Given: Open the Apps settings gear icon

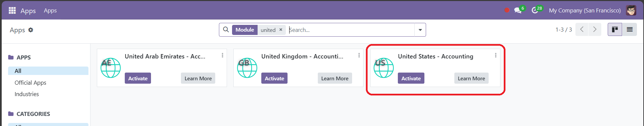Looking at the screenshot, I should (31, 30).
